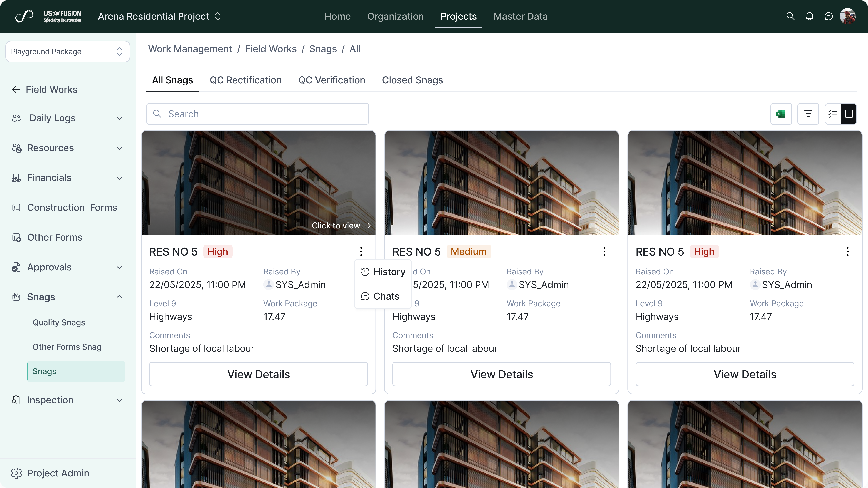Open the Medium snag card building image
This screenshot has height=488, width=868.
pos(502,183)
